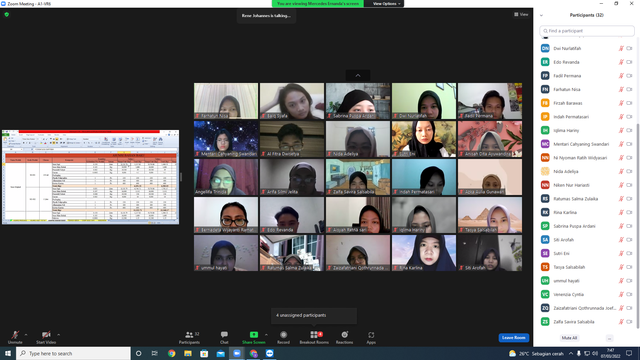Image resolution: width=640 pixels, height=360 pixels.
Task: Click the panel divider handle beside shared screen
Action: (181, 177)
